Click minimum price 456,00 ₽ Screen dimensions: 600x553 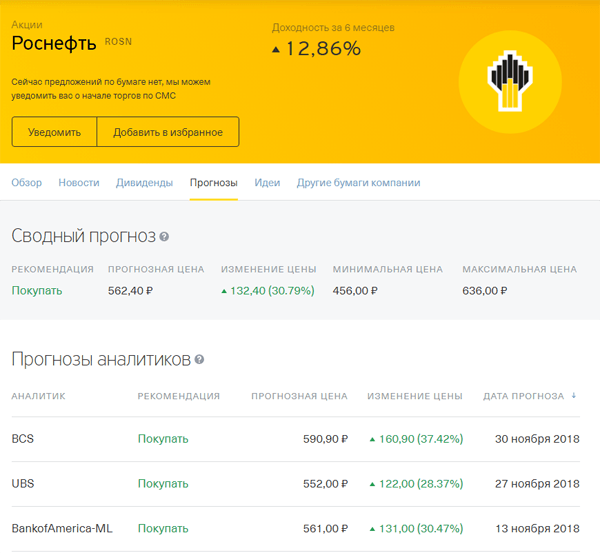coord(355,290)
